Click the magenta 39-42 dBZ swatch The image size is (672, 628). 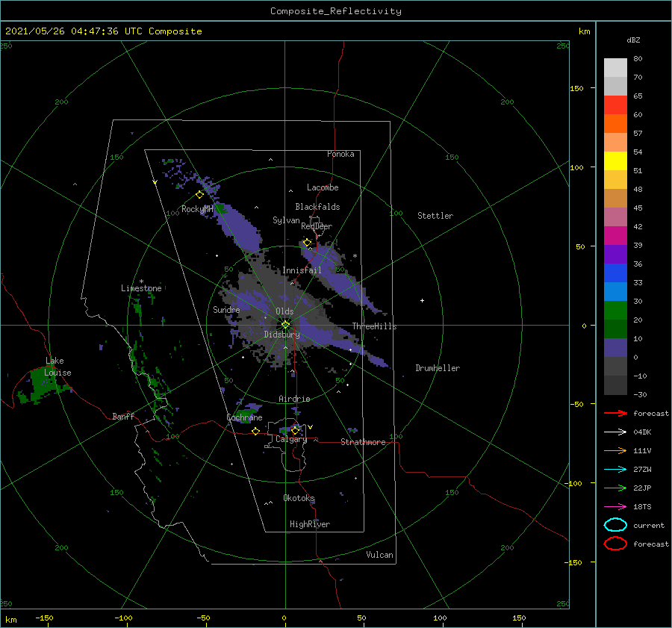[615, 236]
